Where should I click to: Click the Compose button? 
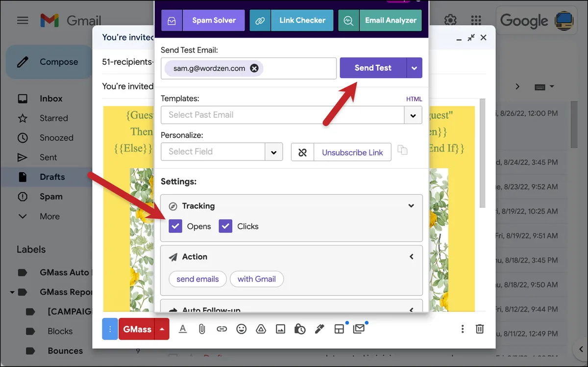point(49,62)
